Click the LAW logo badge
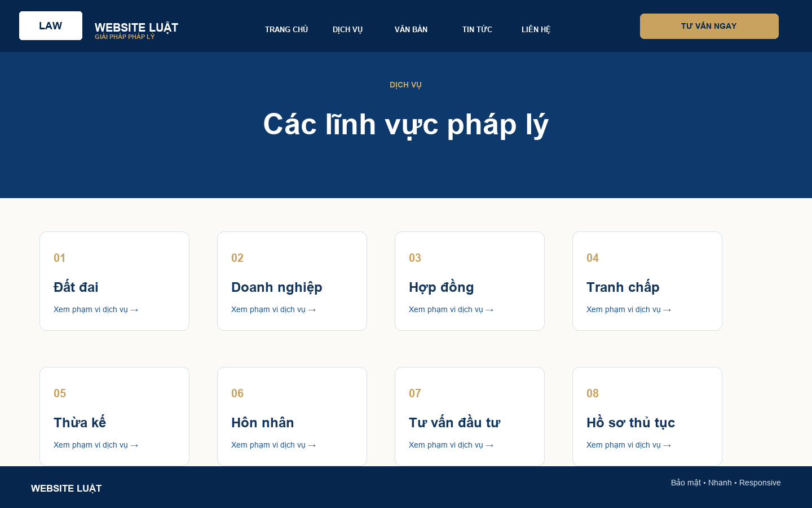Image resolution: width=812 pixels, height=508 pixels. point(51,26)
